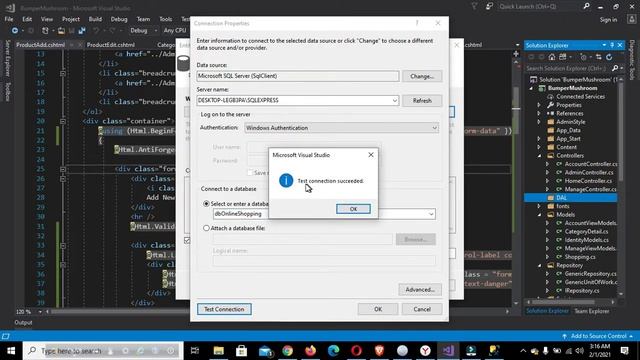
Task: Click the Test Connection button
Action: [224, 309]
